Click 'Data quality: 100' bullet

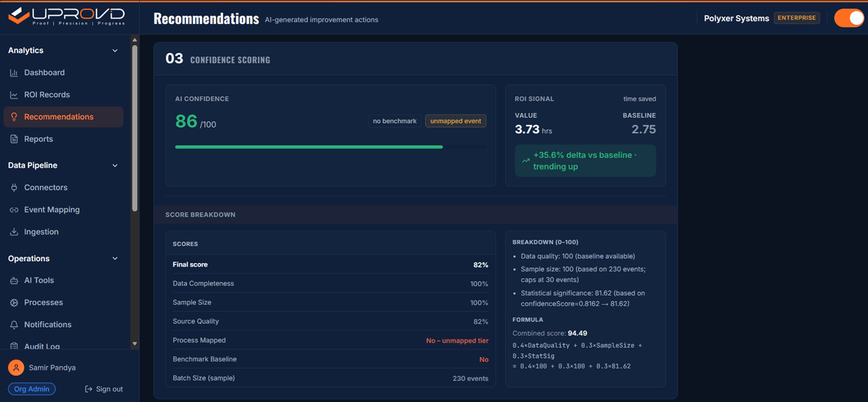click(x=578, y=256)
